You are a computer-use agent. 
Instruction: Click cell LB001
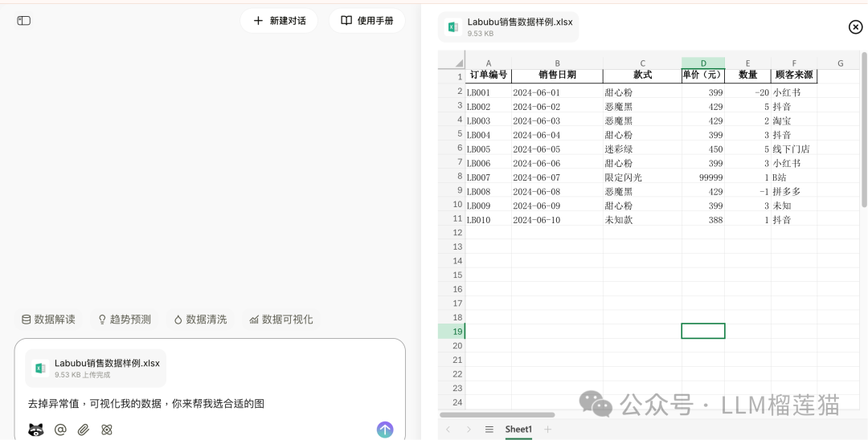click(x=489, y=92)
